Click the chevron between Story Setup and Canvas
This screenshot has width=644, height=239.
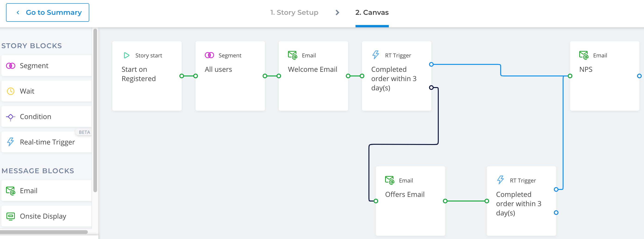click(x=337, y=13)
